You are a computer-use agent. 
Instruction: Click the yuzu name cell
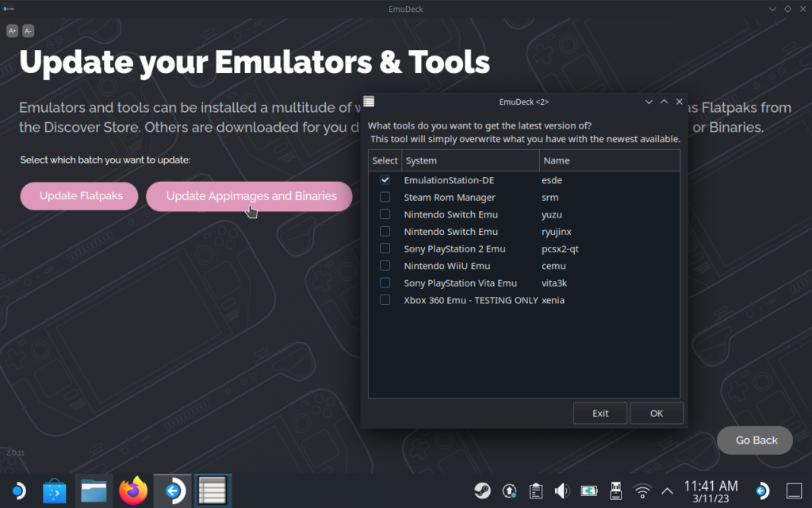552,214
